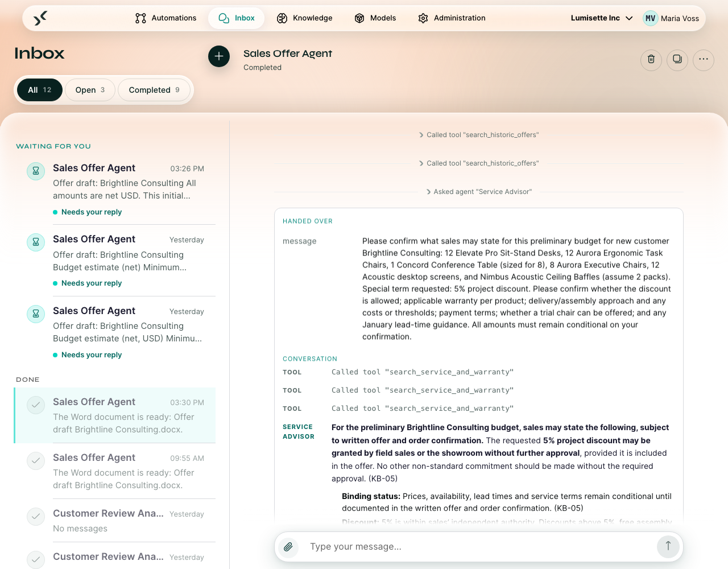Select the Inbox navigation item
Viewport: 728px width, 569px height.
tap(237, 18)
